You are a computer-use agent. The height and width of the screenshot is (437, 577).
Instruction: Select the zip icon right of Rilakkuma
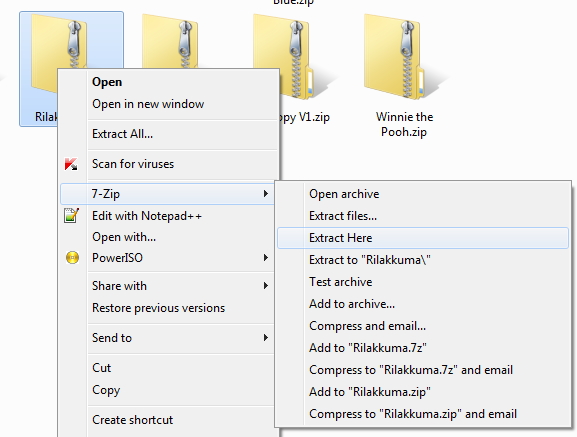170,41
